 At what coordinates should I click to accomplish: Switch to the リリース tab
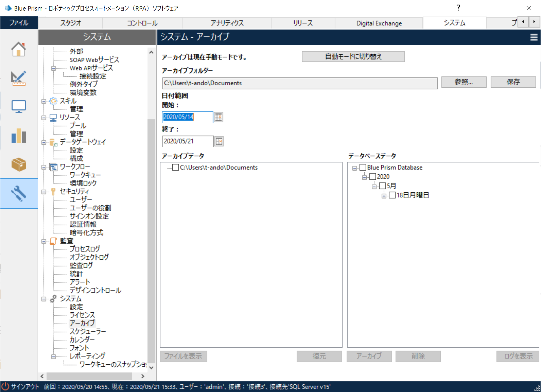pos(303,23)
